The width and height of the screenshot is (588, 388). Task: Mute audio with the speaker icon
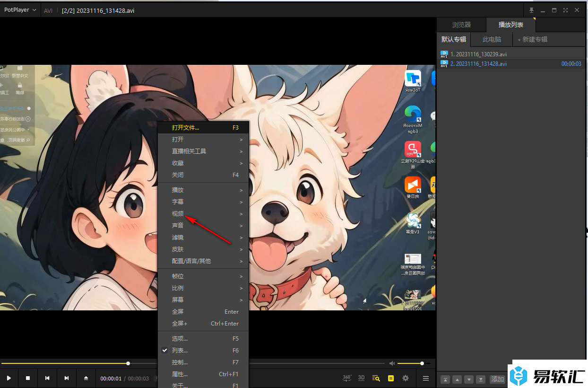click(x=392, y=363)
